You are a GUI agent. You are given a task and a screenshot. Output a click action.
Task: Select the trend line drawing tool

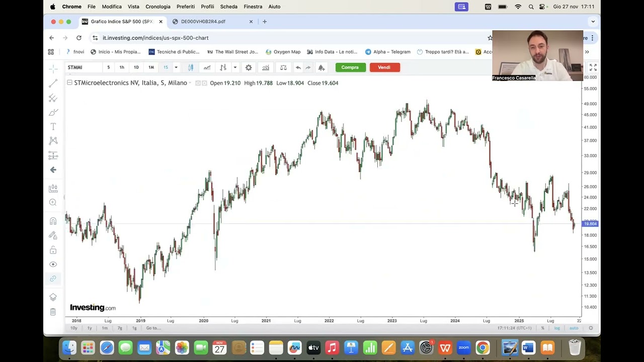pos(53,83)
